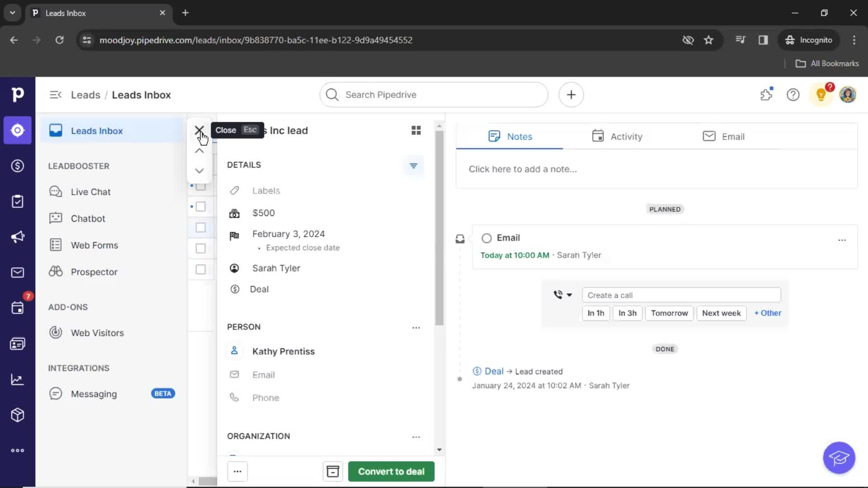This screenshot has width=868, height=488.
Task: Click Convert to deal button
Action: 391,471
